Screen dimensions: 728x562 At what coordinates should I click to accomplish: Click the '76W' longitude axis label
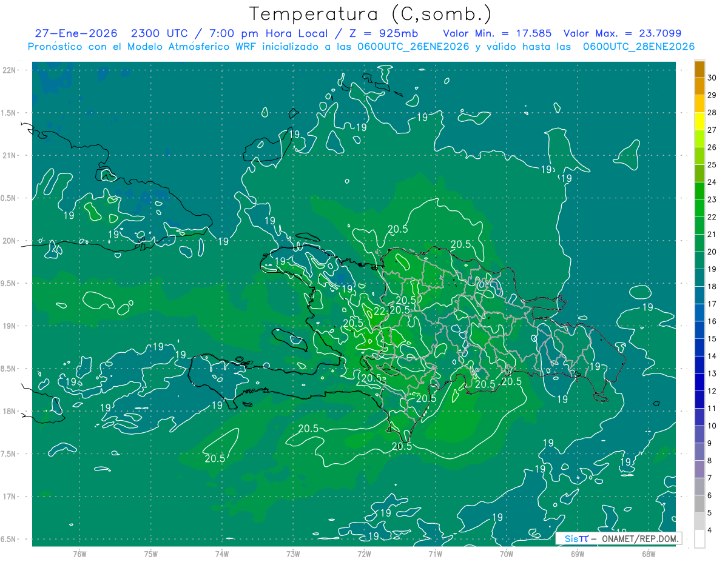click(79, 554)
